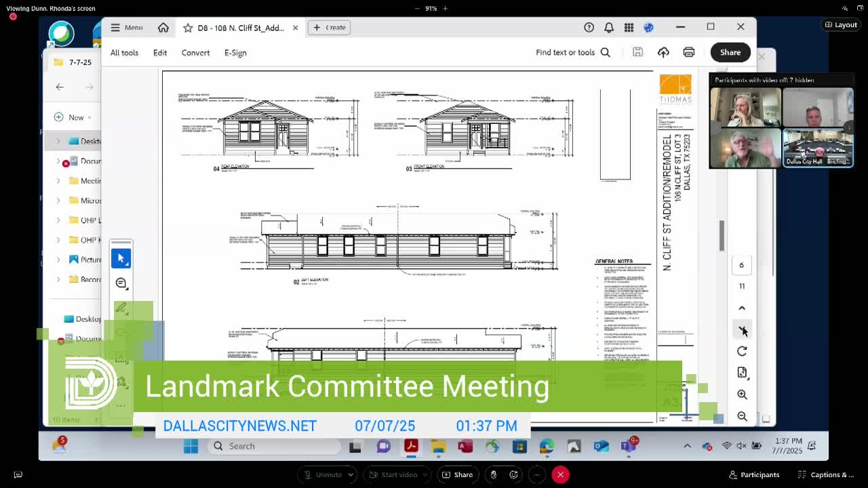Star the D8 - 108 N. Cliff St tab

tap(188, 28)
